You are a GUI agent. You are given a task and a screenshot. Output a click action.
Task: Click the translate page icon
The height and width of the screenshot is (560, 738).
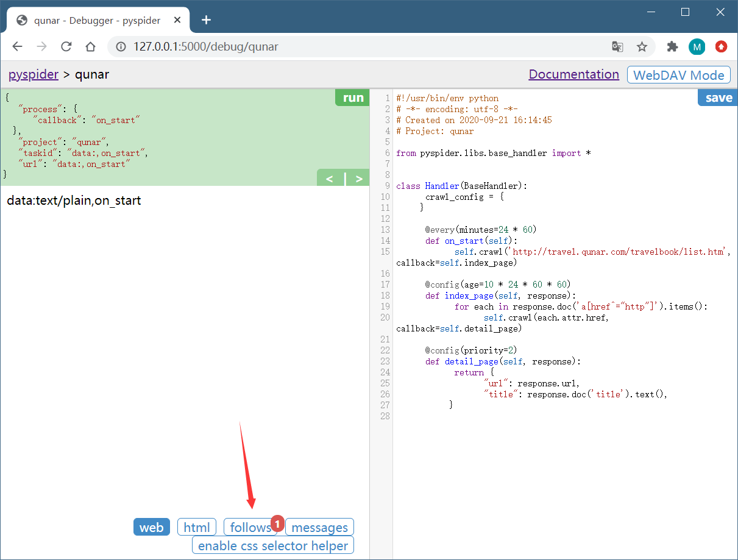617,47
